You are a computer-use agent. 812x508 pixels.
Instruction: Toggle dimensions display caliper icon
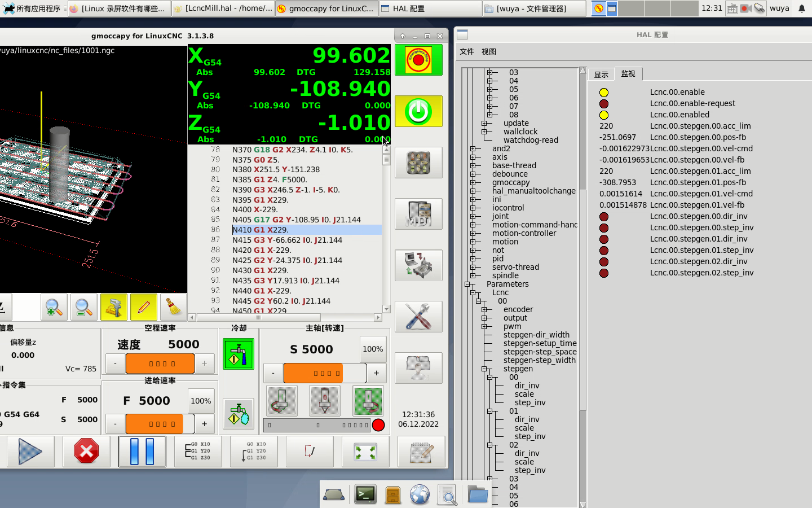click(x=113, y=308)
